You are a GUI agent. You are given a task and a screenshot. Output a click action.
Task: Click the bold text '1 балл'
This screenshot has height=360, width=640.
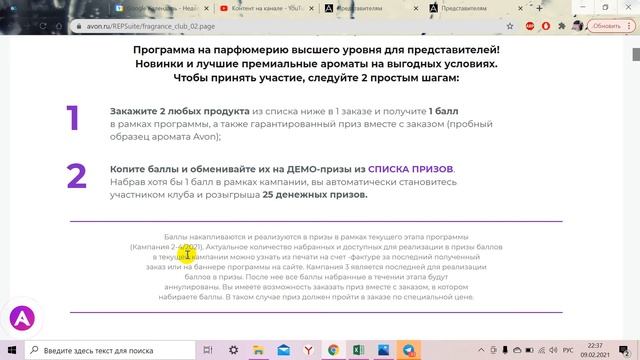443,111
